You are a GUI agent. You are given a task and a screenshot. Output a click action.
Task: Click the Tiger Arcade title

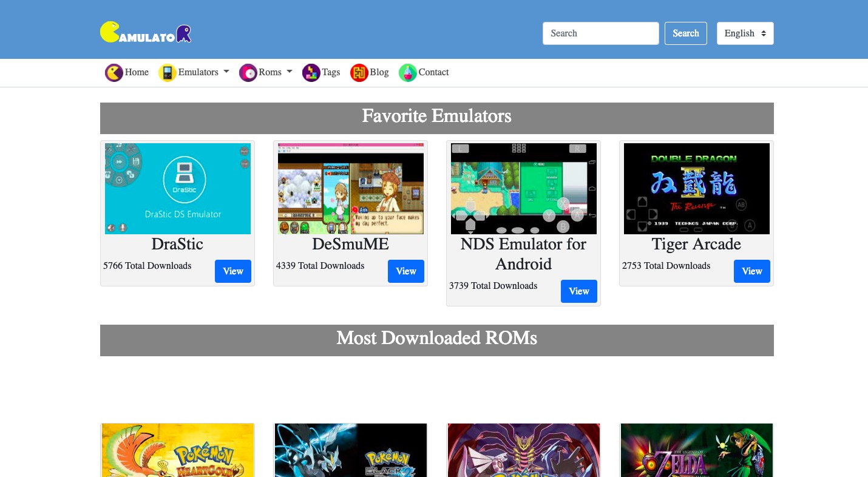point(696,244)
